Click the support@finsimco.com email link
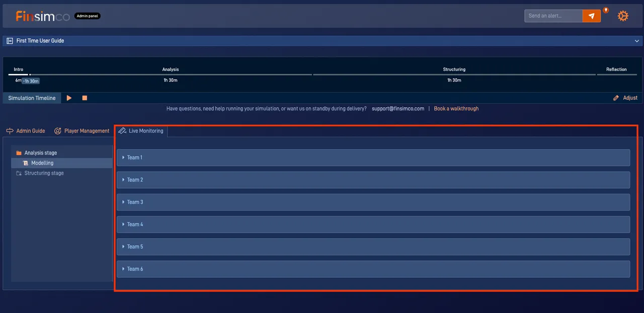This screenshot has width=644, height=313. click(x=398, y=109)
